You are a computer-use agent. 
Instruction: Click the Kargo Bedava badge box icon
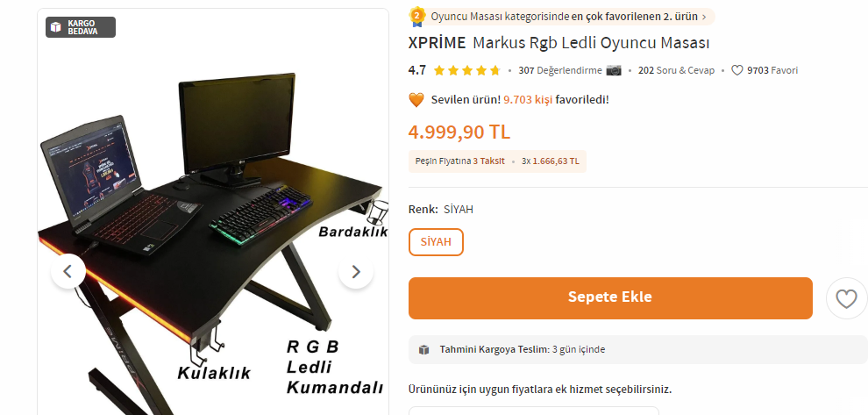56,27
